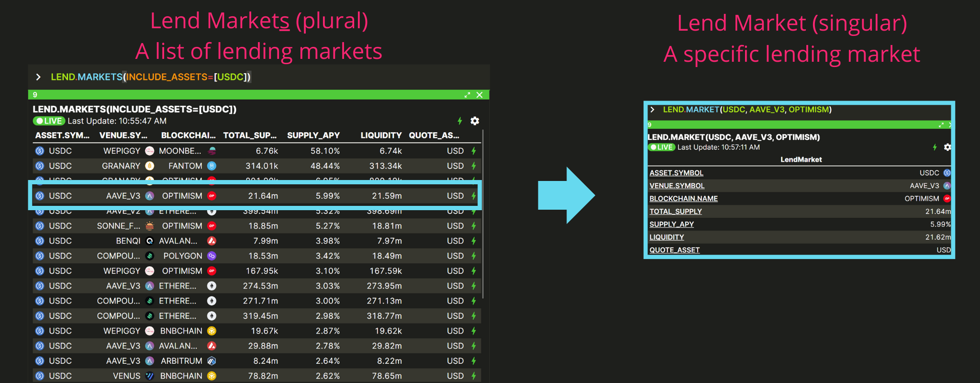This screenshot has width=980, height=383.
Task: Open TOTAL_SUPPLY link in LendMarket details
Action: point(676,212)
